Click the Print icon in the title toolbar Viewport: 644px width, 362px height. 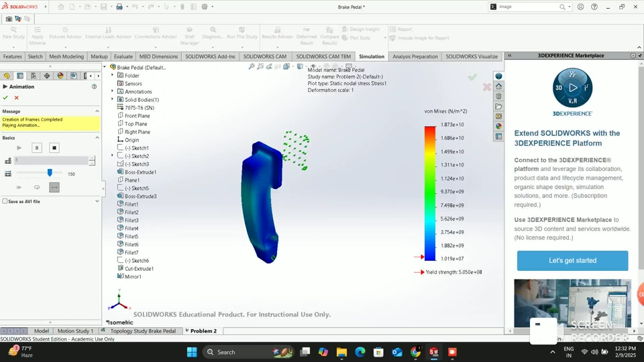(x=119, y=7)
